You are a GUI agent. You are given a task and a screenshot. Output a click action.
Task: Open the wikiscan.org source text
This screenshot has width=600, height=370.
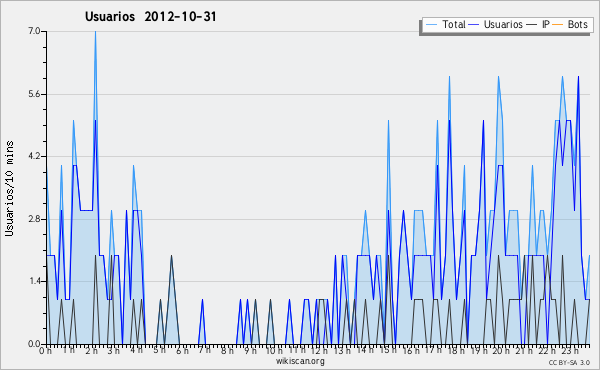coord(300,361)
